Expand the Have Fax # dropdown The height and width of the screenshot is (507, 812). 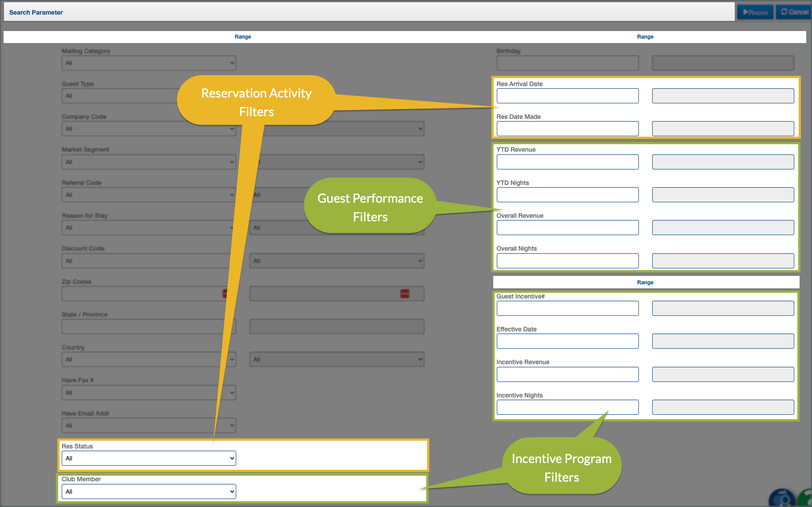click(149, 393)
